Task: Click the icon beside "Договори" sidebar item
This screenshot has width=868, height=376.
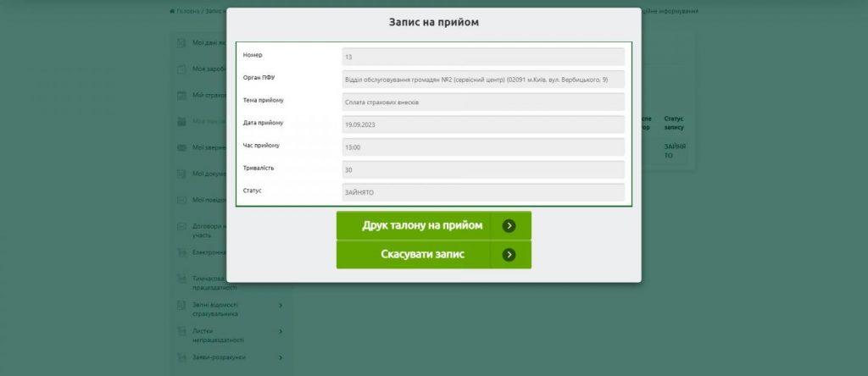Action: [181, 227]
